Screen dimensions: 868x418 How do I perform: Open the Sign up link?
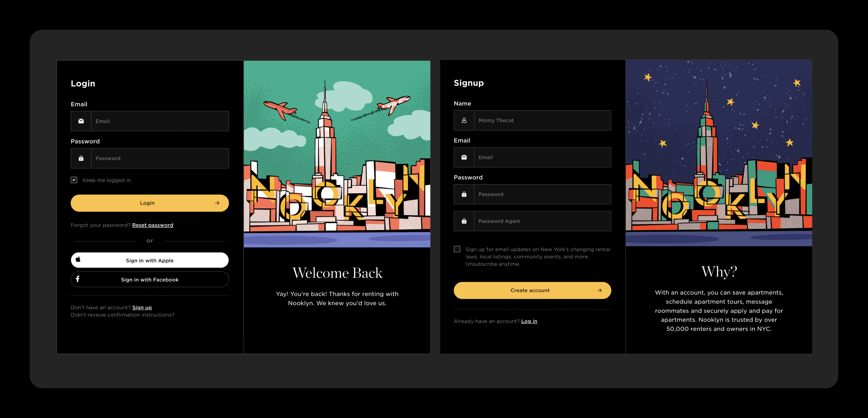[142, 307]
